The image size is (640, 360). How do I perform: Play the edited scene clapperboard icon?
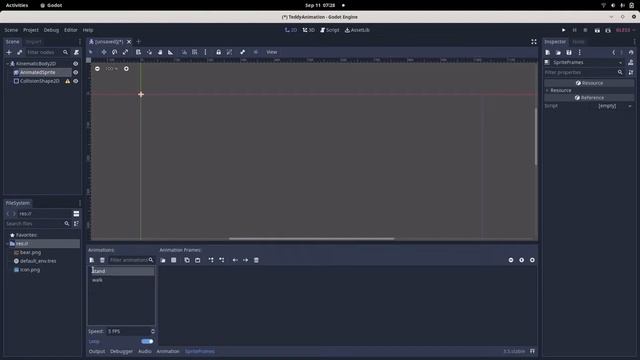coord(597,30)
